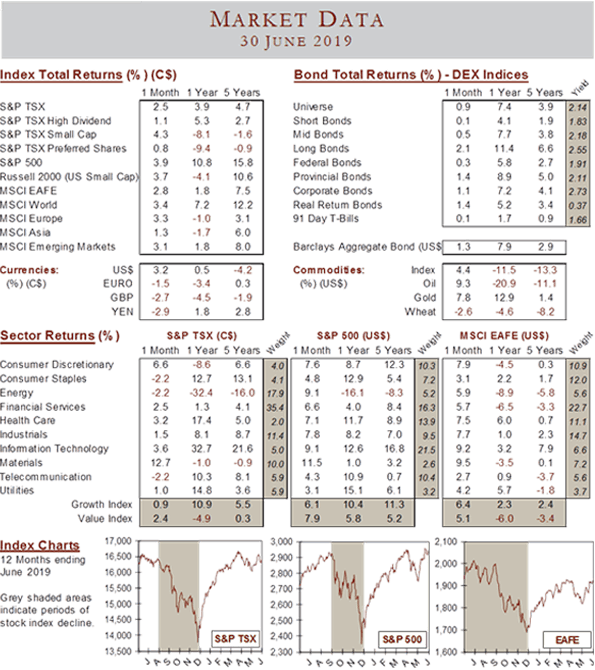Click 'Long Bonds' row label
The image size is (595, 670).
pos(321,149)
